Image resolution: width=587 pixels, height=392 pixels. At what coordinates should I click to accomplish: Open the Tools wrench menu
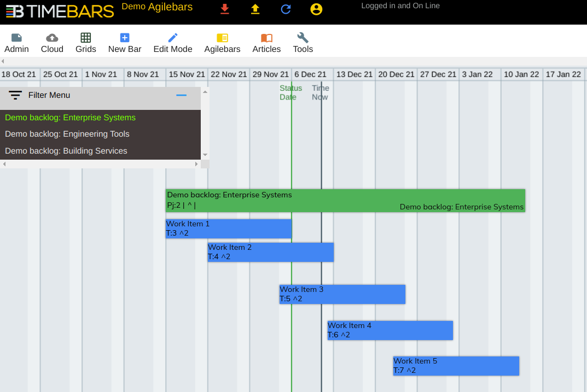(303, 43)
